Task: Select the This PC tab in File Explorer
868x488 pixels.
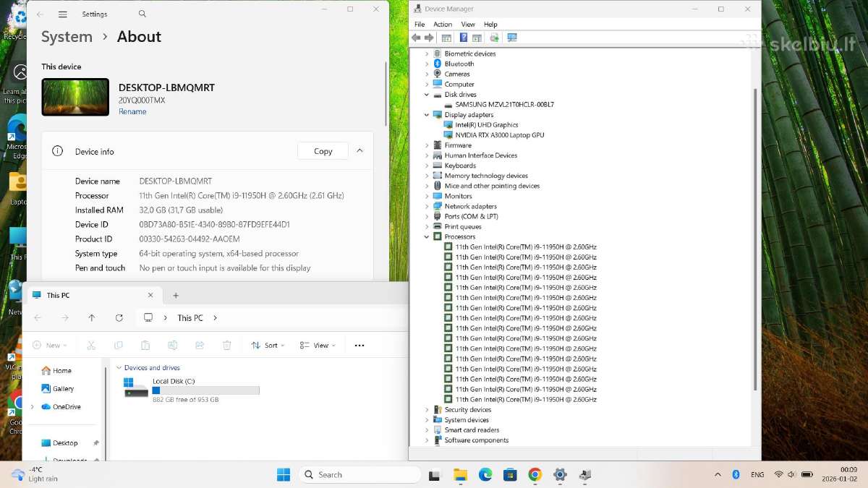Action: 93,295
